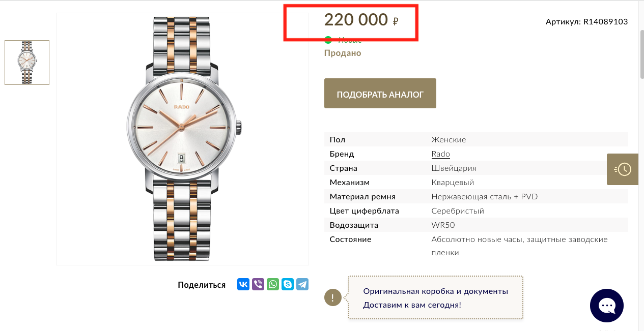Click the 'Кварцевый' mechanism value
Image resolution: width=644 pixels, height=331 pixels.
453,183
